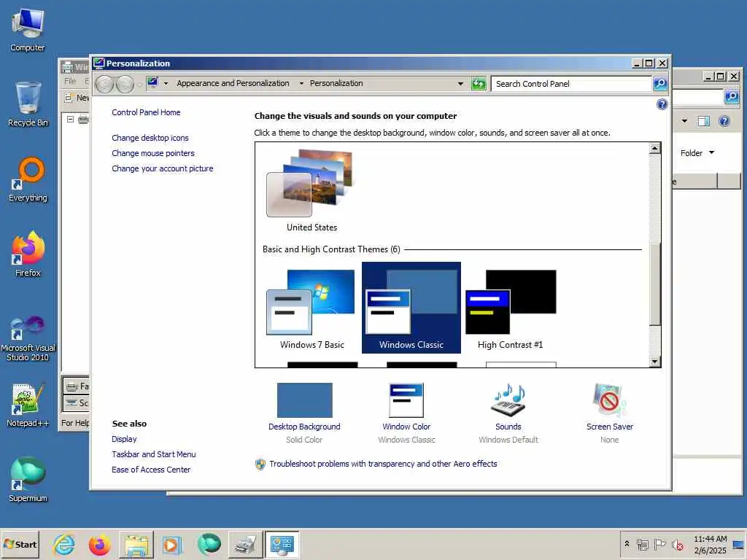The width and height of the screenshot is (747, 560).
Task: Select the Windows Classic theme
Action: point(411,308)
